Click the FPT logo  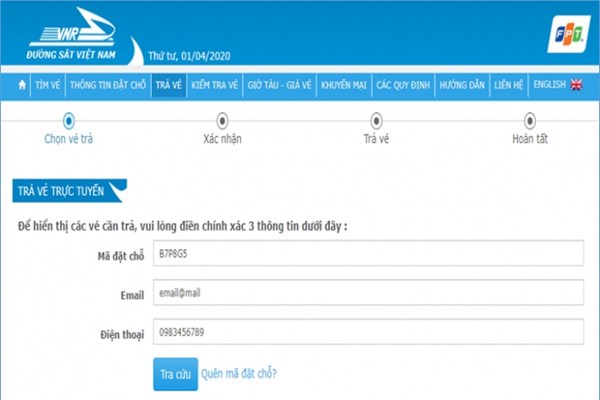(569, 34)
